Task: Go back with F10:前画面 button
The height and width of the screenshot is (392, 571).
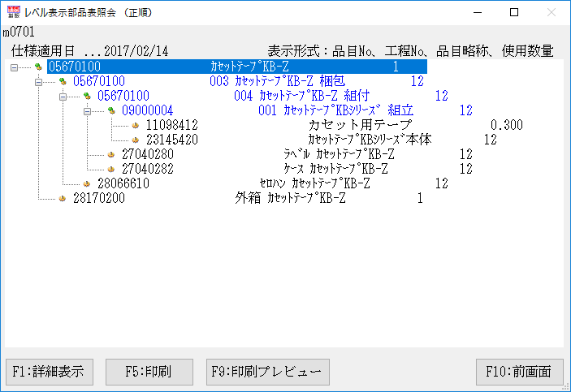Action: 519,372
